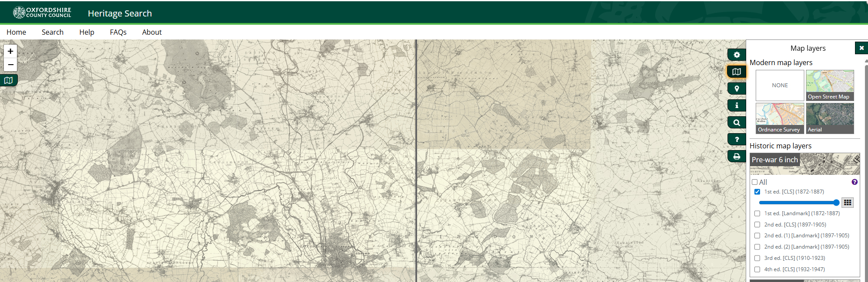Select the Aerial base layer

[x=830, y=118]
